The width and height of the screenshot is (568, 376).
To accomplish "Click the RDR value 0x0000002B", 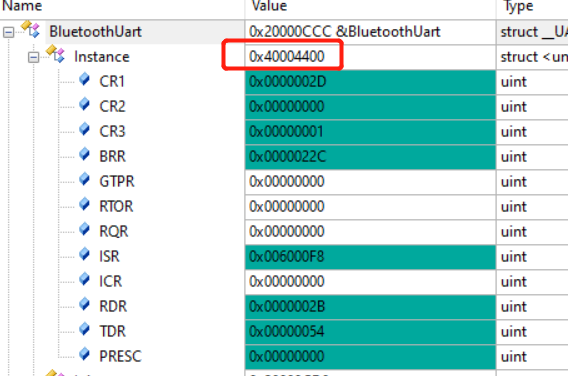I will coord(370,307).
